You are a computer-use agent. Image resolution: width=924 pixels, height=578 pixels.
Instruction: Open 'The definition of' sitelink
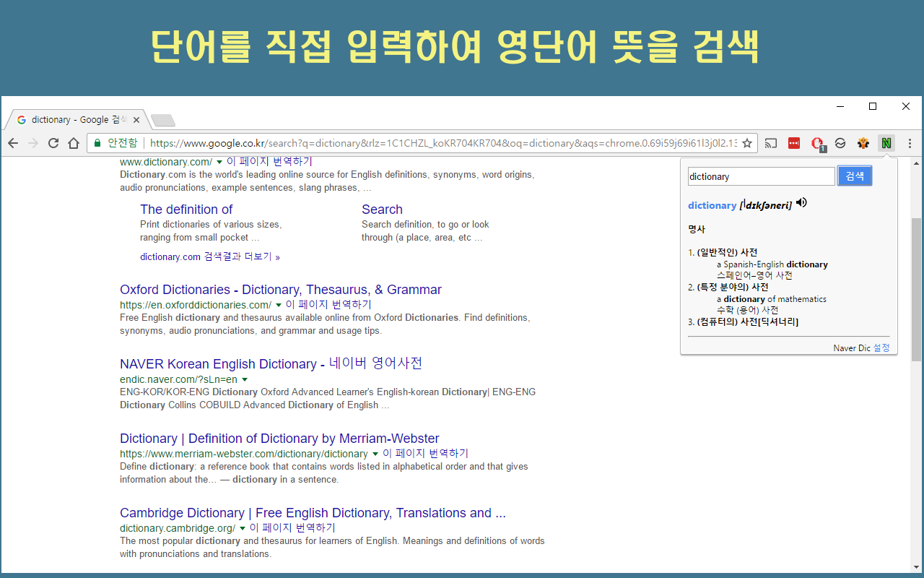186,210
